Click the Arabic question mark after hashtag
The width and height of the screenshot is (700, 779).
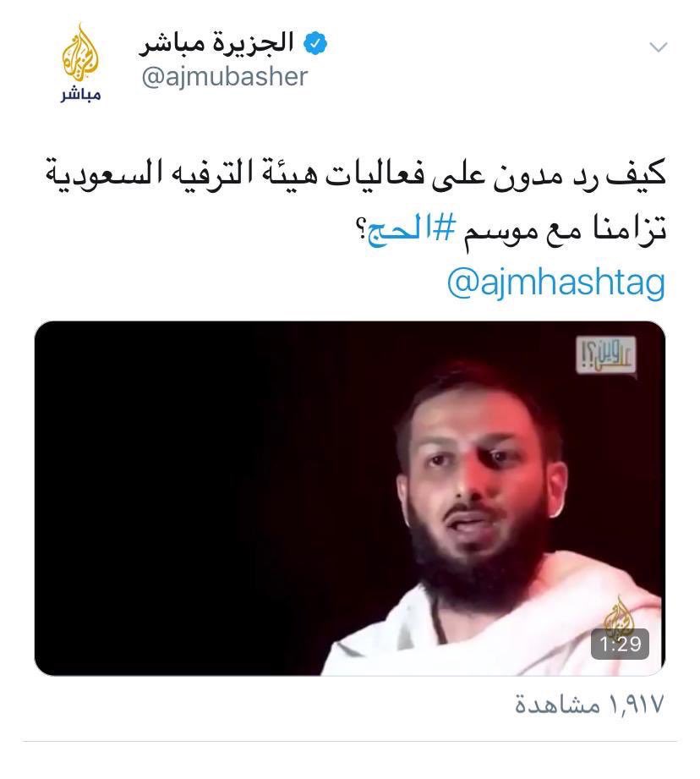coord(361,231)
